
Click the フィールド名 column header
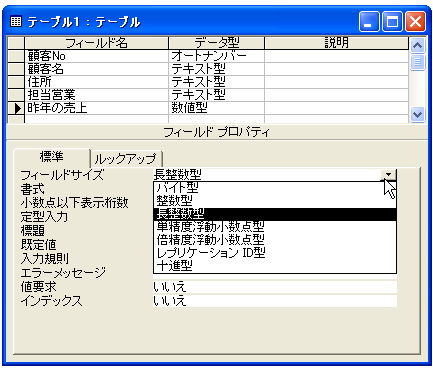[x=96, y=43]
